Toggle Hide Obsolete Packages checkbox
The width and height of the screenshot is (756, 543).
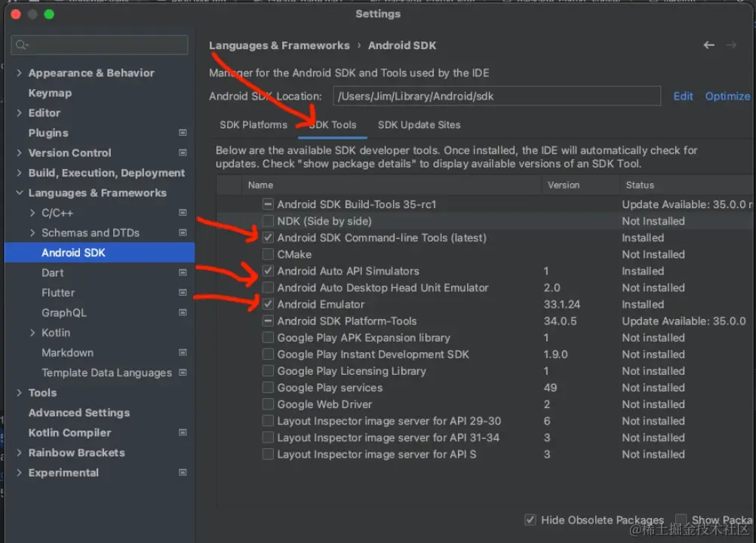click(529, 520)
